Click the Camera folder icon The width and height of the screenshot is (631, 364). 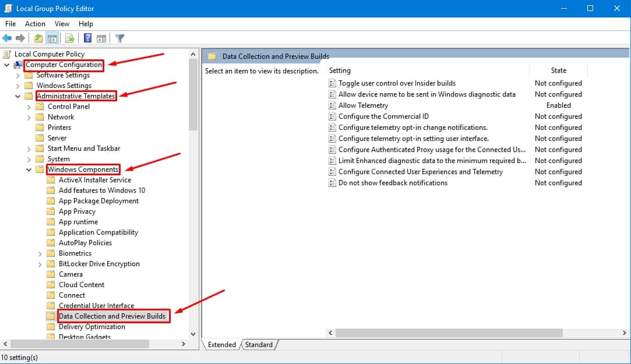(51, 274)
